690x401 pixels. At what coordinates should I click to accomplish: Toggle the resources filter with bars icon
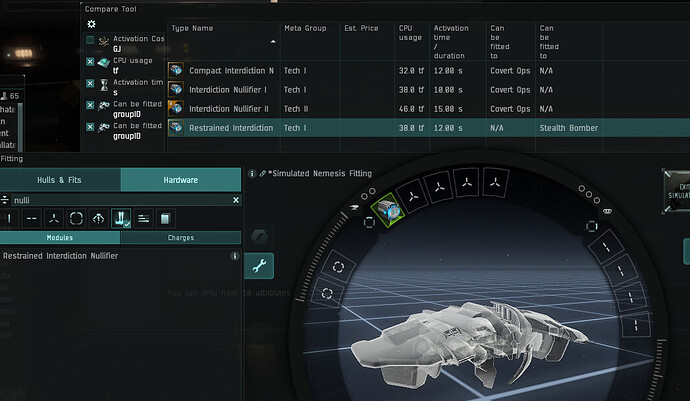click(143, 218)
